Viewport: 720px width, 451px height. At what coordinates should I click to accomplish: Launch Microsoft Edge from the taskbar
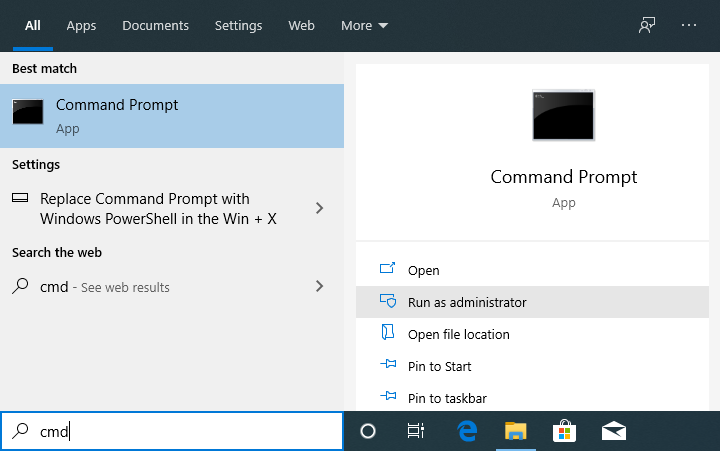(466, 431)
